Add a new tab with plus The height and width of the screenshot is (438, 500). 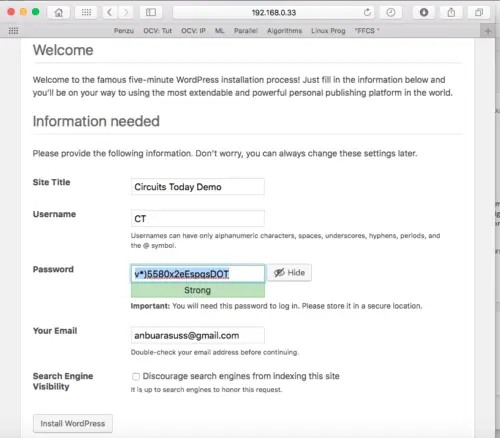(488, 31)
